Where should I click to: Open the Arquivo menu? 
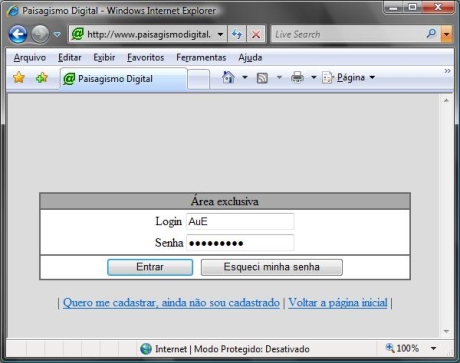30,57
